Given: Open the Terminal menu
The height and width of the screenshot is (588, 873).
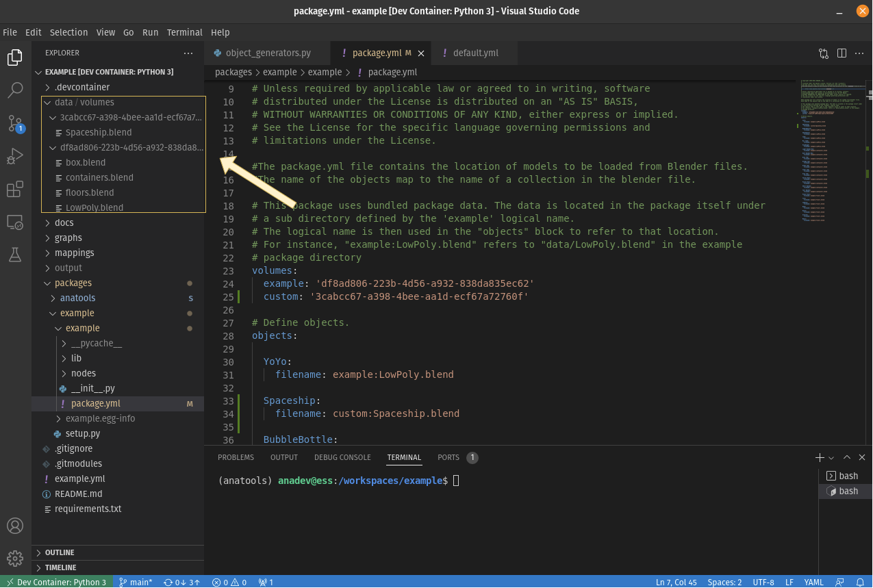Looking at the screenshot, I should (x=184, y=32).
